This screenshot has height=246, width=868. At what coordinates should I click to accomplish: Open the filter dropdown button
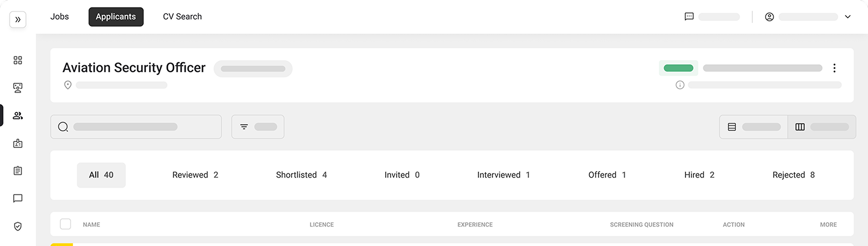tap(258, 127)
